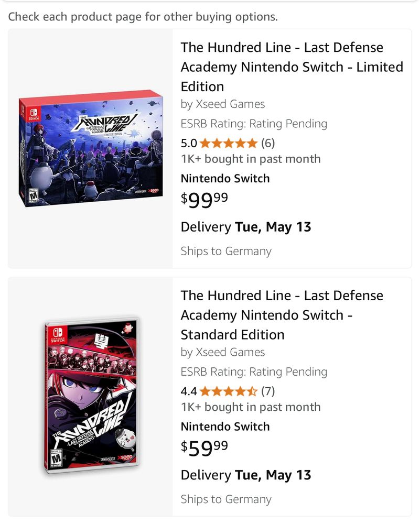Viewport: 420px width, 524px height.
Task: Click the 5.0 rating number
Action: (189, 143)
